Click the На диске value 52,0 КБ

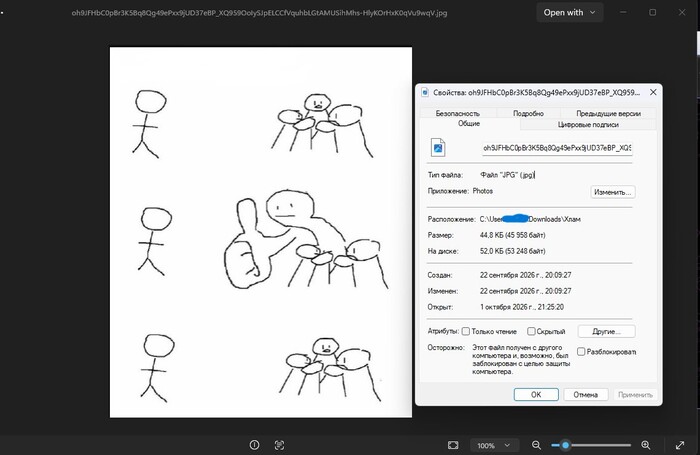point(512,251)
